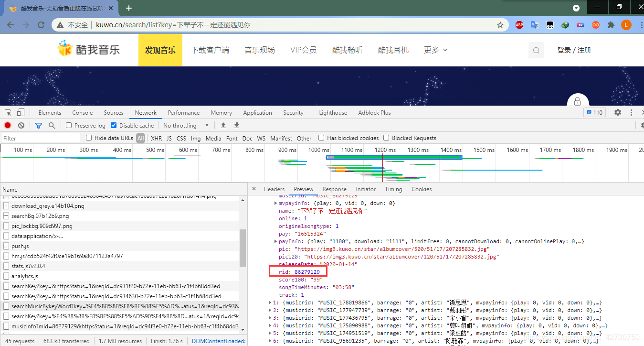Click the import HAR upload icon
The image size is (644, 346).
[x=223, y=125]
